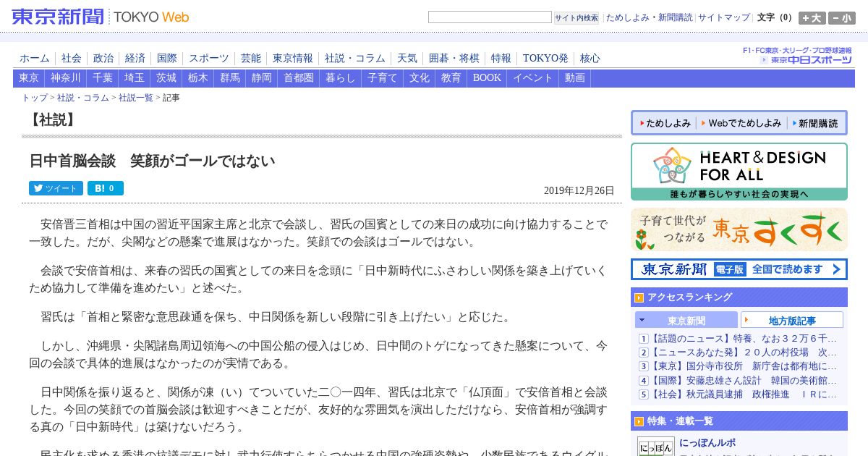This screenshot has height=456, width=868.
Task: Open イベント in the blue bar
Action: click(533, 78)
